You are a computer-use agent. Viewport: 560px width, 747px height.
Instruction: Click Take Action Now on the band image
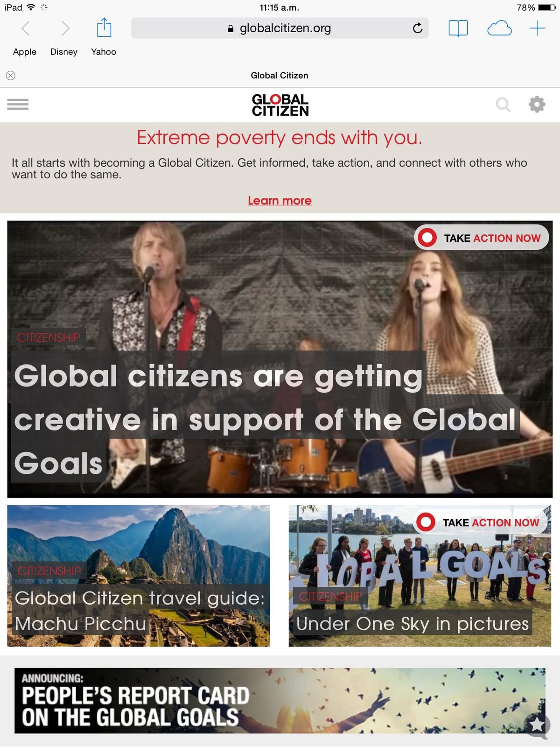pos(481,238)
